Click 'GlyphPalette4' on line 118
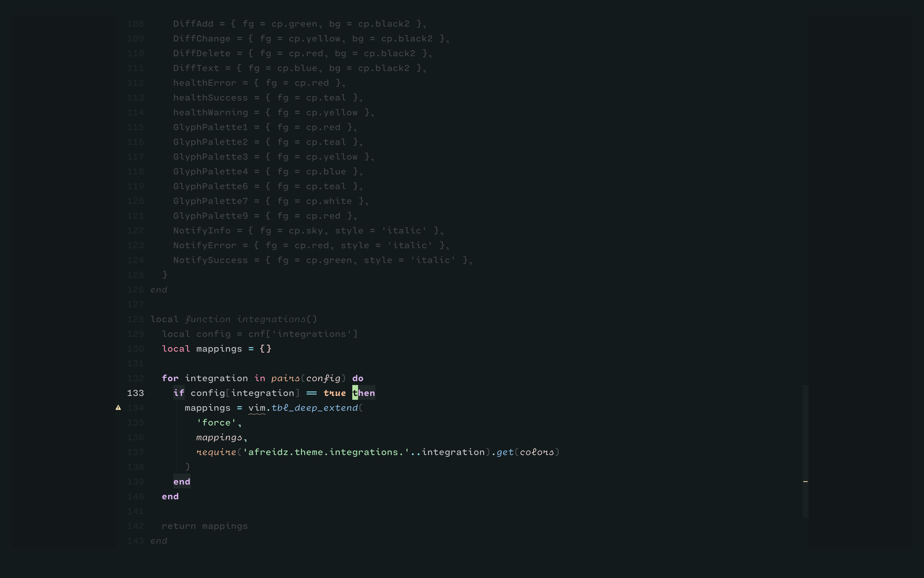The width and height of the screenshot is (924, 578). click(x=210, y=172)
